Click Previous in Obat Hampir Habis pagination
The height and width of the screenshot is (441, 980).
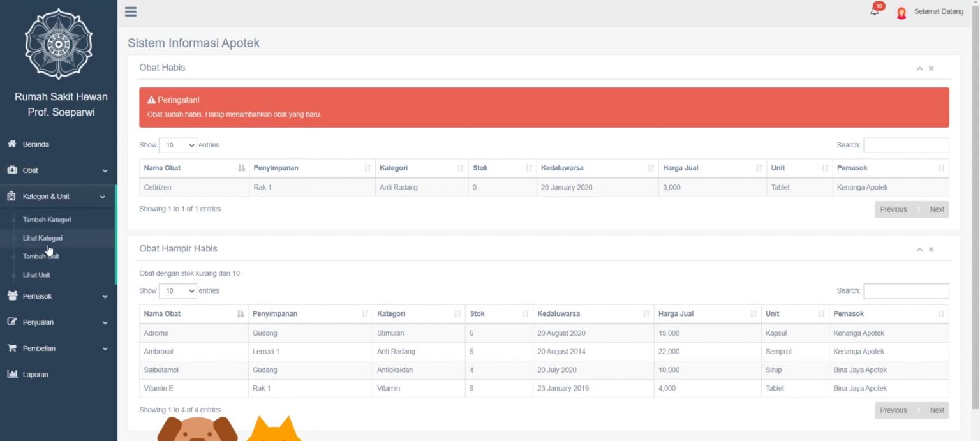(893, 410)
